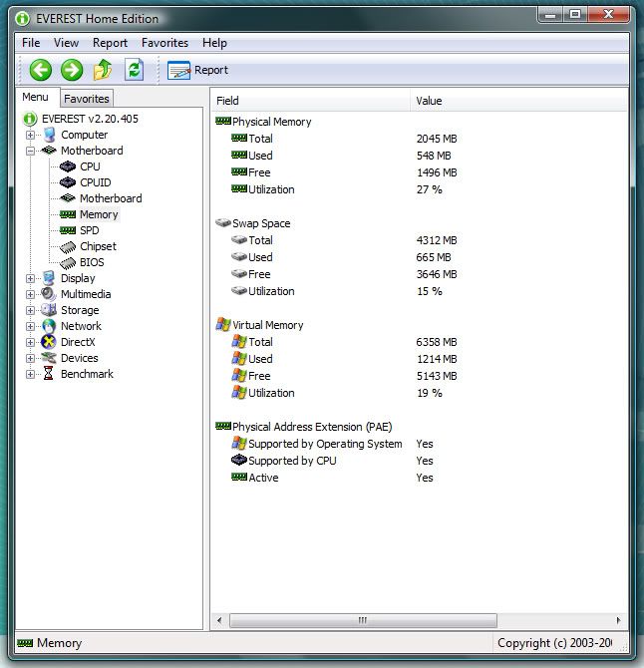
Task: Select the SPD tree item label
Action: [90, 230]
